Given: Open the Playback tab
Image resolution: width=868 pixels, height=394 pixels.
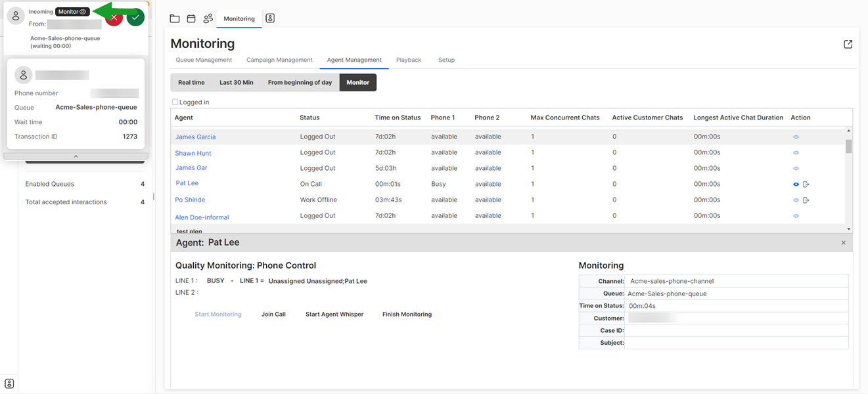Looking at the screenshot, I should [x=409, y=60].
